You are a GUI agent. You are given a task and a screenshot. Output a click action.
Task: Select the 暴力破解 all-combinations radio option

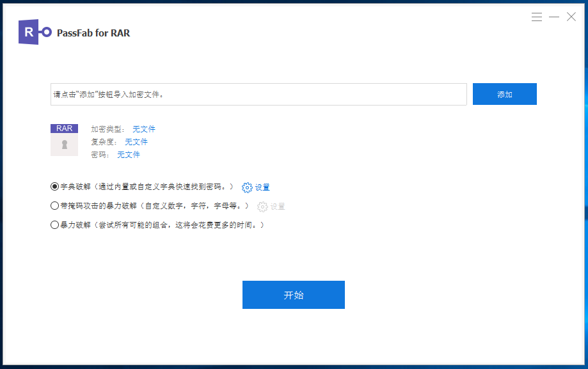click(x=54, y=225)
